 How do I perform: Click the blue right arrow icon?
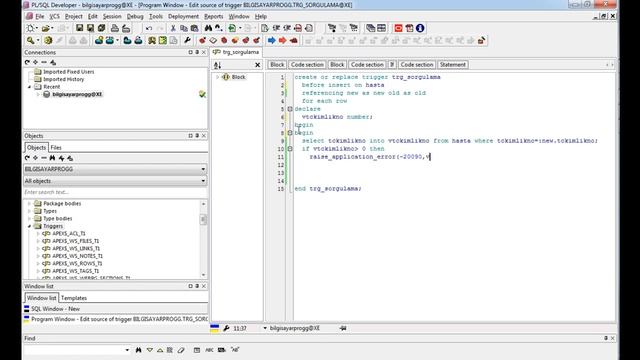coord(271,40)
